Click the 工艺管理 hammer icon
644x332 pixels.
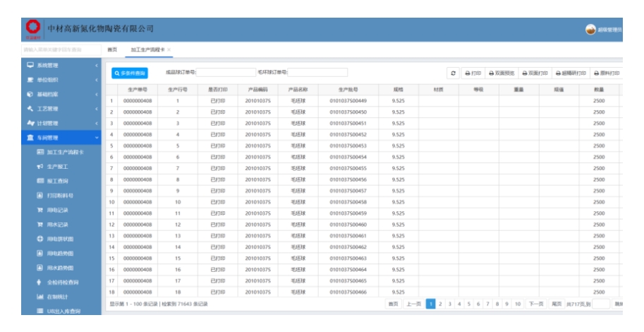(30, 109)
